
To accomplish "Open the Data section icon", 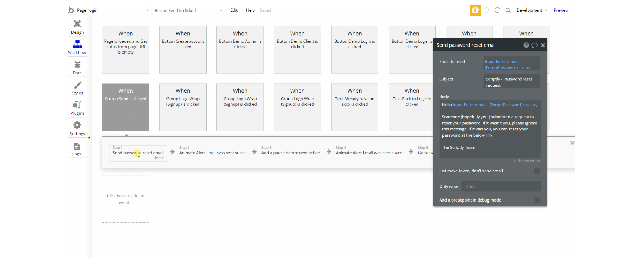I will click(x=77, y=64).
